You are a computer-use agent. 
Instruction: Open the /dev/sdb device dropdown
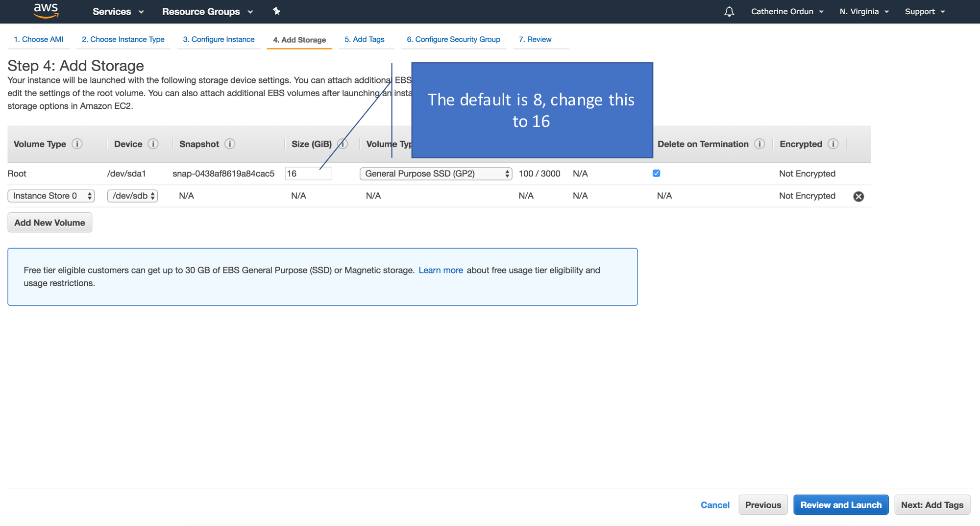point(132,196)
